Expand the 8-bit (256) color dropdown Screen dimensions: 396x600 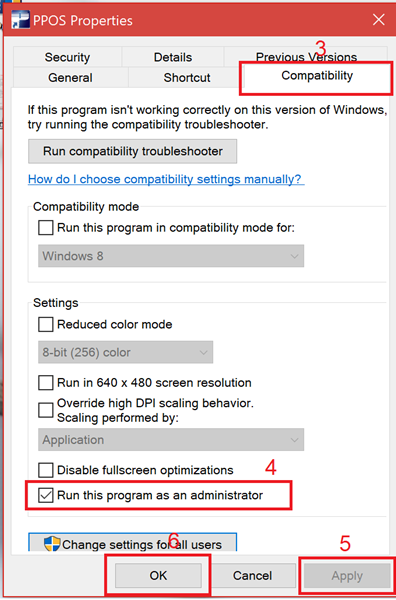pyautogui.click(x=125, y=352)
